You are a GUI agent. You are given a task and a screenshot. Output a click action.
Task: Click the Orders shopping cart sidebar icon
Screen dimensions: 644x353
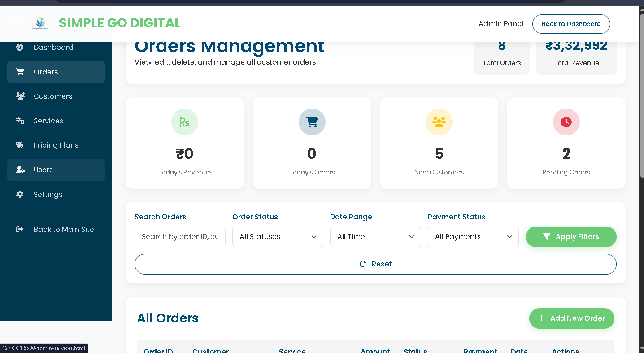click(x=20, y=72)
